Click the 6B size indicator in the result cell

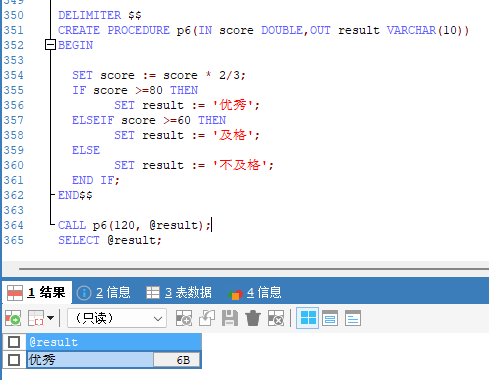pos(177,360)
